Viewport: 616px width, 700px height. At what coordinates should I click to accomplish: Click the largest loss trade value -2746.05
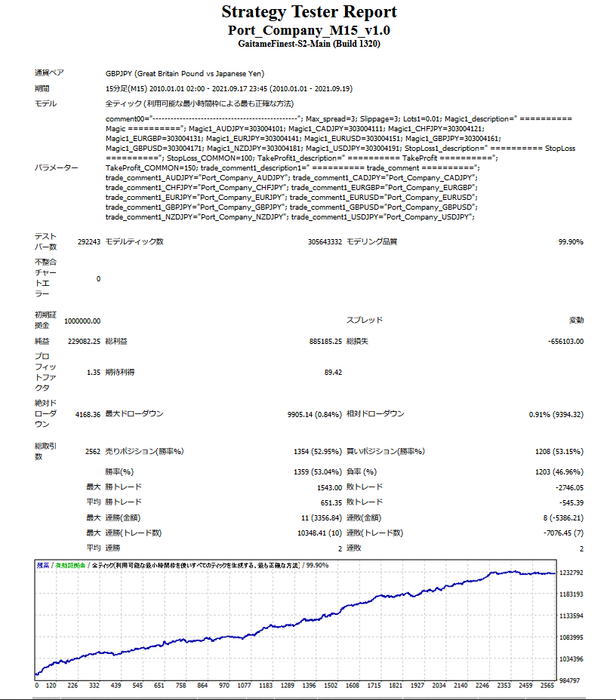pyautogui.click(x=569, y=487)
